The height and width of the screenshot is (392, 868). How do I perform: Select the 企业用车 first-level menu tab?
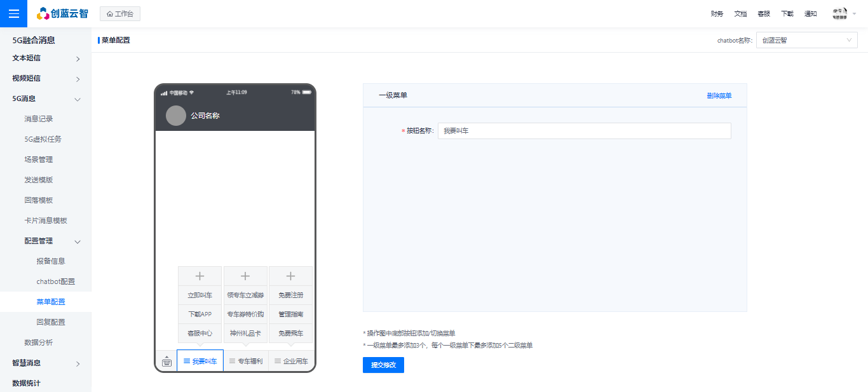pos(291,361)
